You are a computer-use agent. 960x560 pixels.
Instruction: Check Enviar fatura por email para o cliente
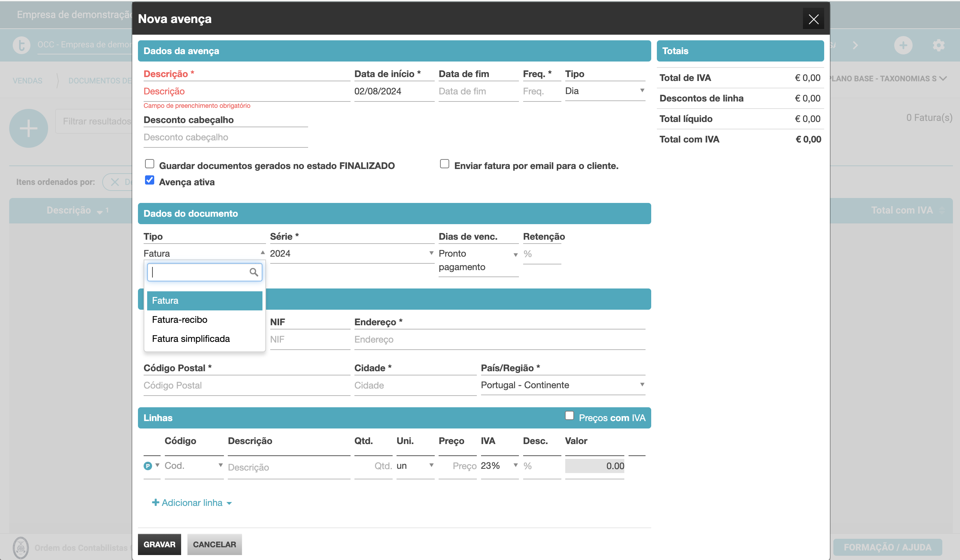[x=444, y=164]
